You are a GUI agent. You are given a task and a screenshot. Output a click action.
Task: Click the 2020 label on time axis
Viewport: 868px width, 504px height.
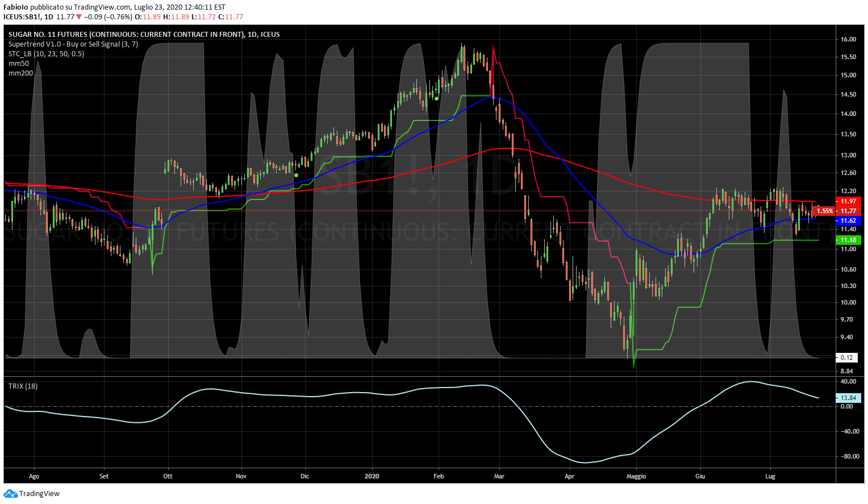[372, 476]
